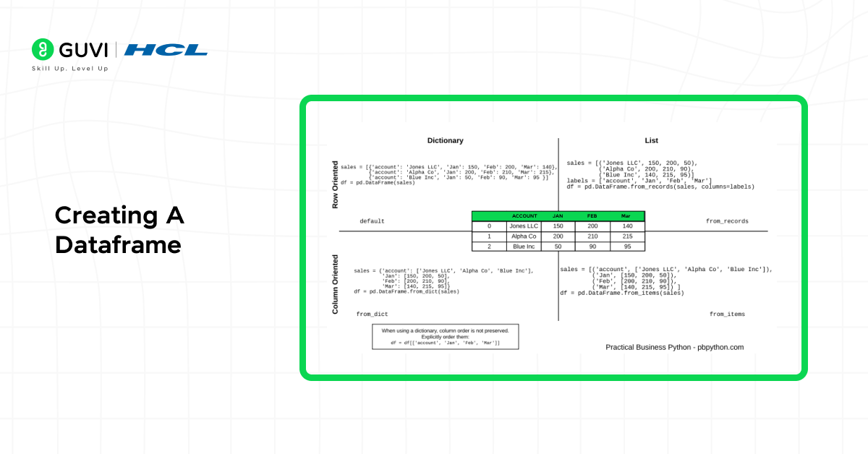This screenshot has height=454, width=868.
Task: Select the Mar column header
Action: click(x=626, y=215)
